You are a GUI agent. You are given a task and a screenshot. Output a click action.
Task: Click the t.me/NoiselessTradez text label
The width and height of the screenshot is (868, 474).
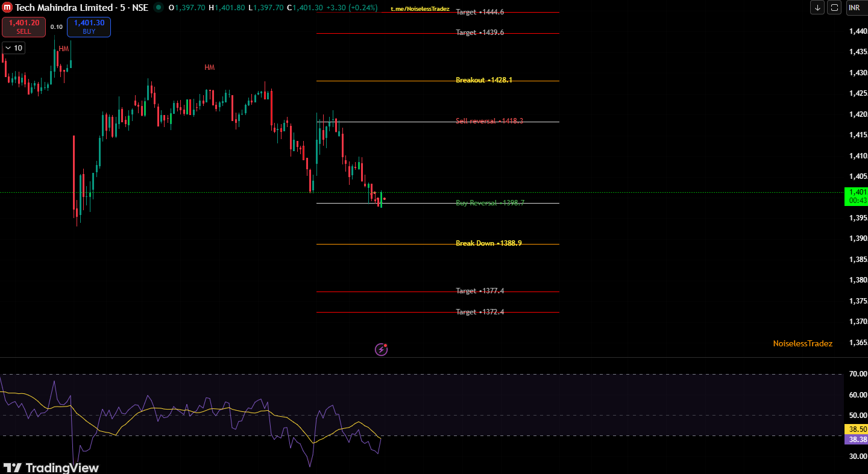[x=420, y=9]
